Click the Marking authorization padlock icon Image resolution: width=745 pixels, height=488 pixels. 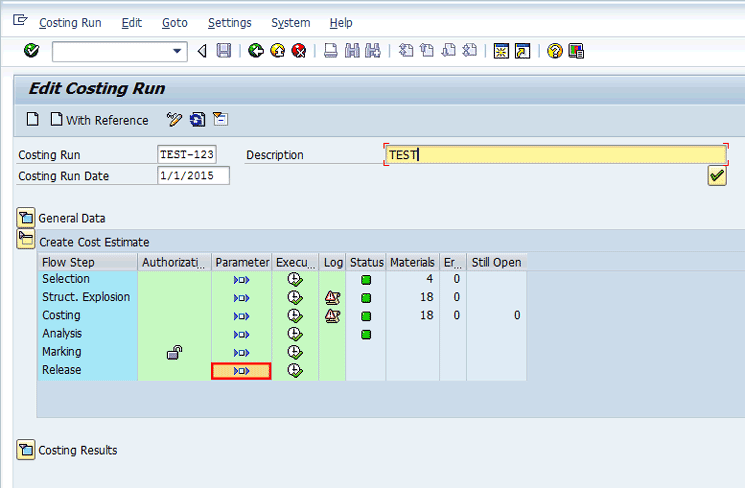(174, 352)
